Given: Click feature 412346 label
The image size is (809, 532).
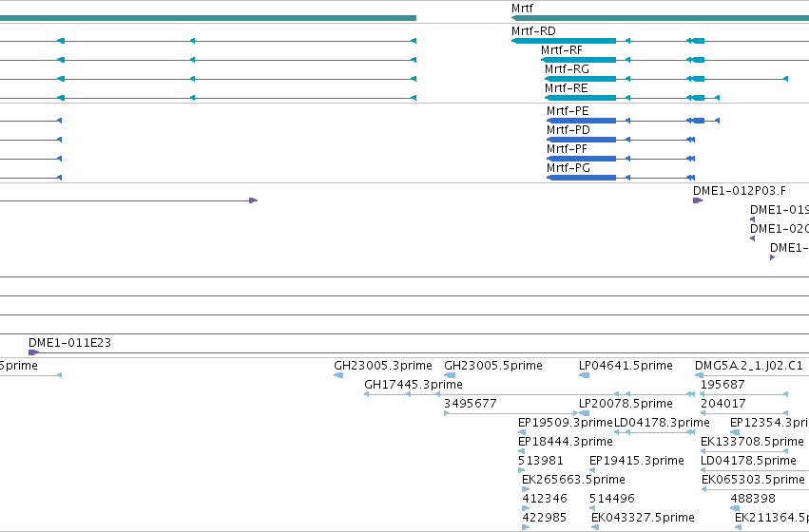Looking at the screenshot, I should click(545, 499).
